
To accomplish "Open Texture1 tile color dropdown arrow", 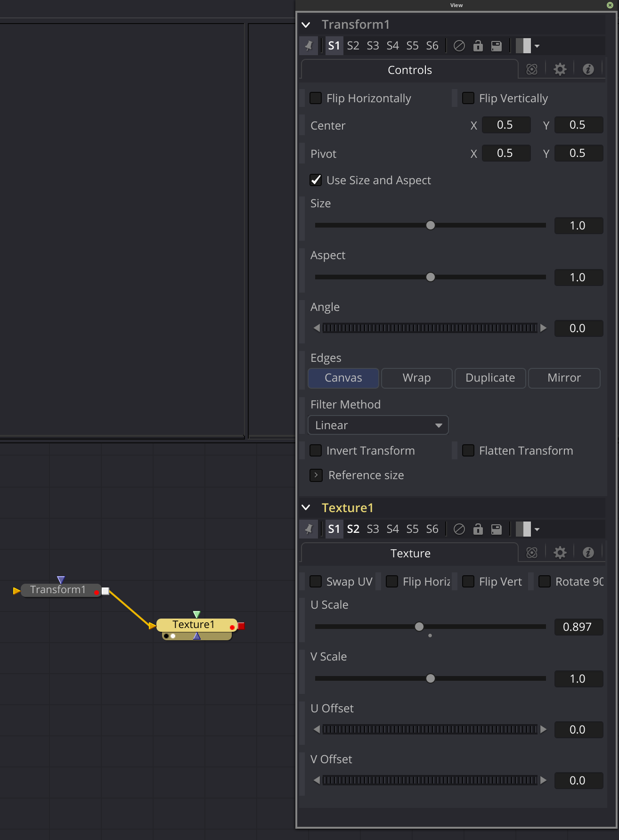I will pos(537,530).
